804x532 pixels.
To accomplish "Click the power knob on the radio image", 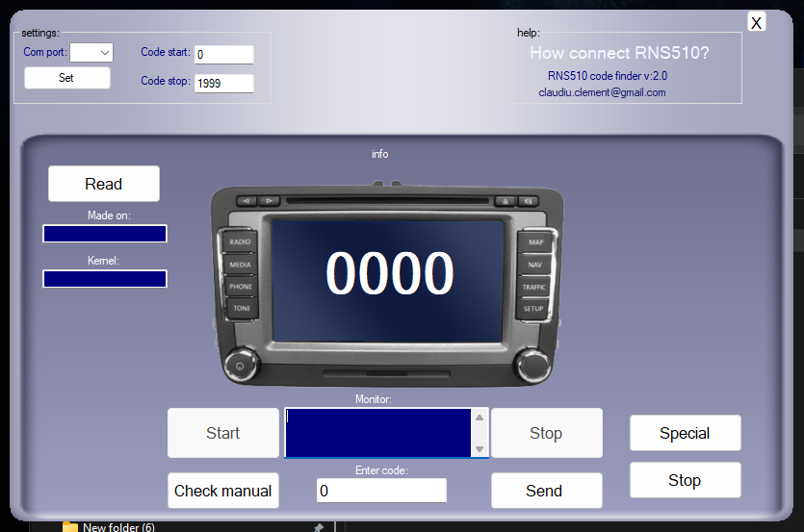I will (240, 366).
